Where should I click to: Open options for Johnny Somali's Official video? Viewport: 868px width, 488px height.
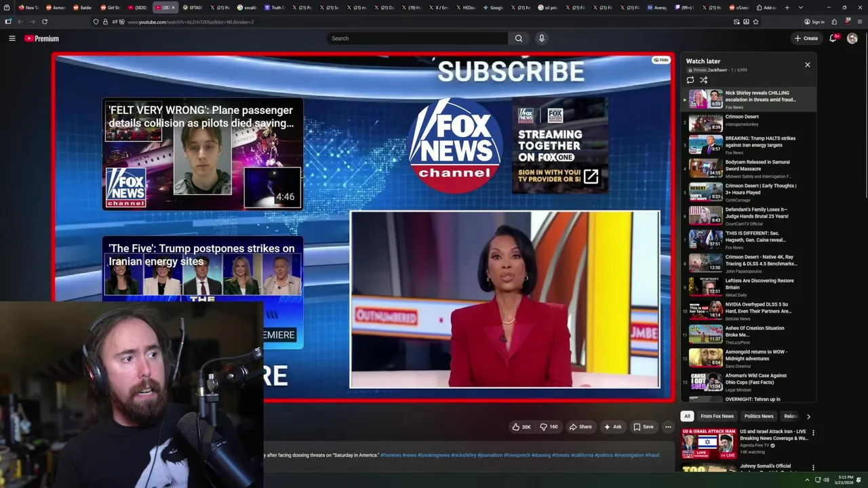[x=813, y=468]
